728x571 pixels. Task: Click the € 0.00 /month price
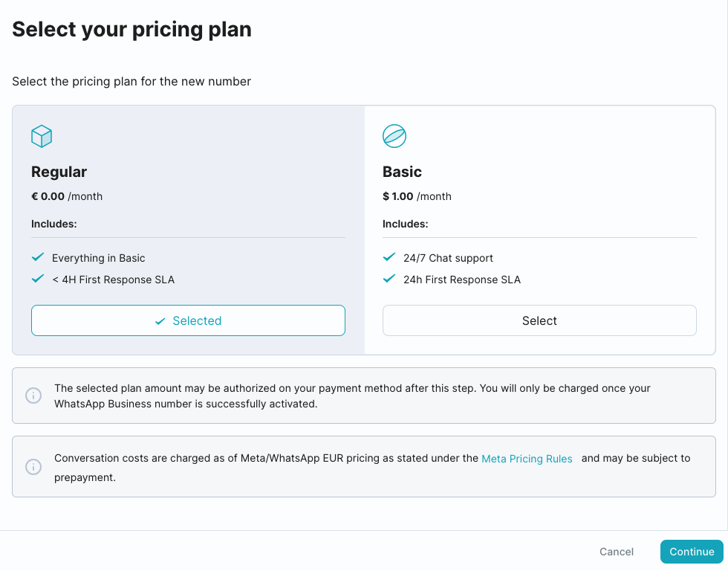(x=67, y=196)
